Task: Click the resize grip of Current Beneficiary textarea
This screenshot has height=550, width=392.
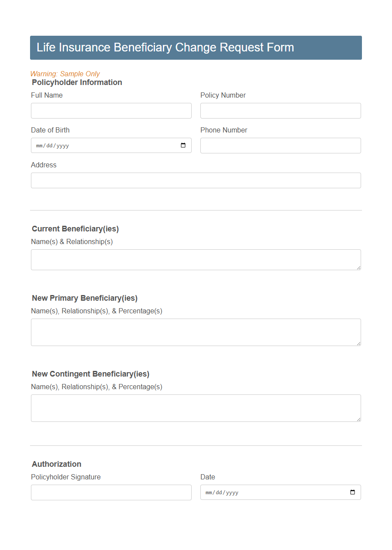Action: (359, 268)
